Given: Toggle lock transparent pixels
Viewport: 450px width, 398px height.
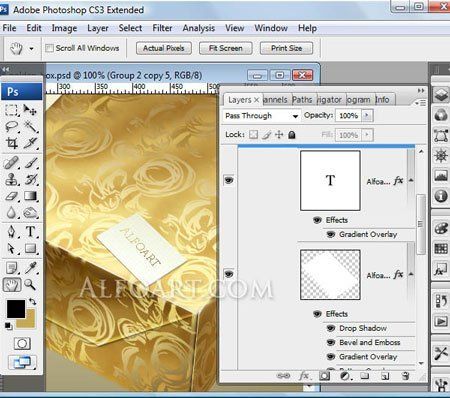Looking at the screenshot, I should (254, 135).
